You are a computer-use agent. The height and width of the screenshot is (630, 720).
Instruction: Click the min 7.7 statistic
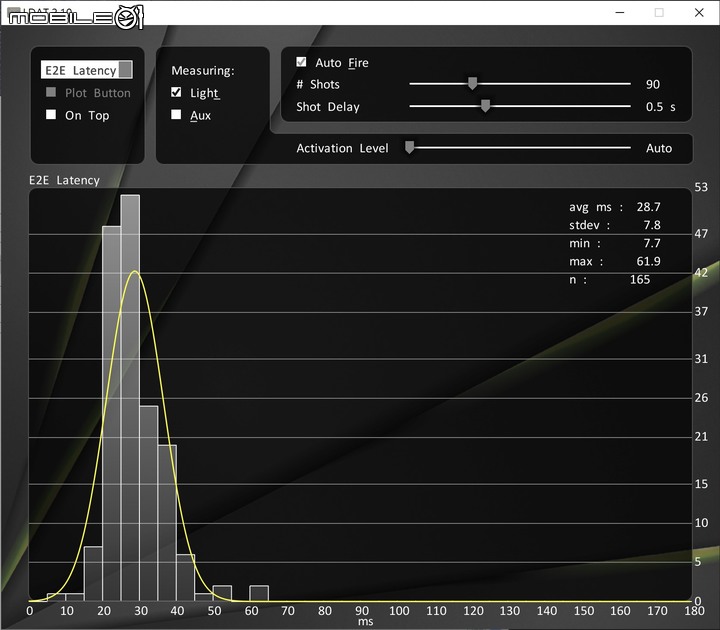pyautogui.click(x=615, y=243)
